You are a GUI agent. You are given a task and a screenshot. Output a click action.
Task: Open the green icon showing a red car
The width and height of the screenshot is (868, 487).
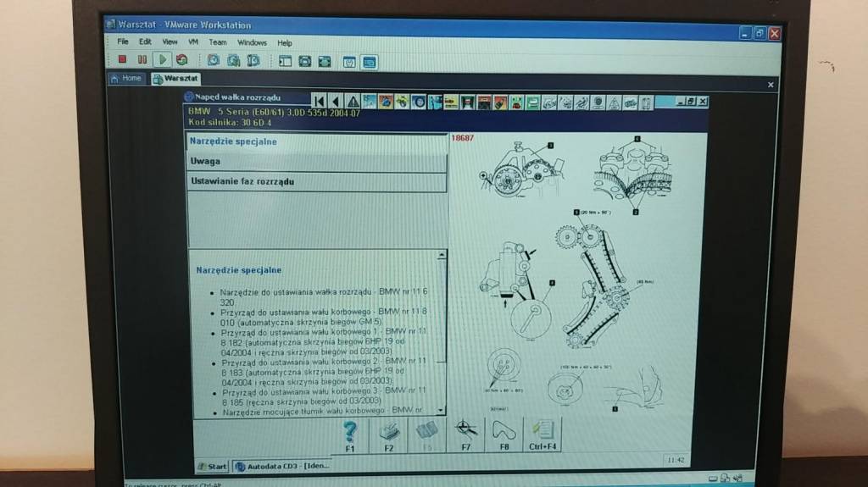pos(516,102)
